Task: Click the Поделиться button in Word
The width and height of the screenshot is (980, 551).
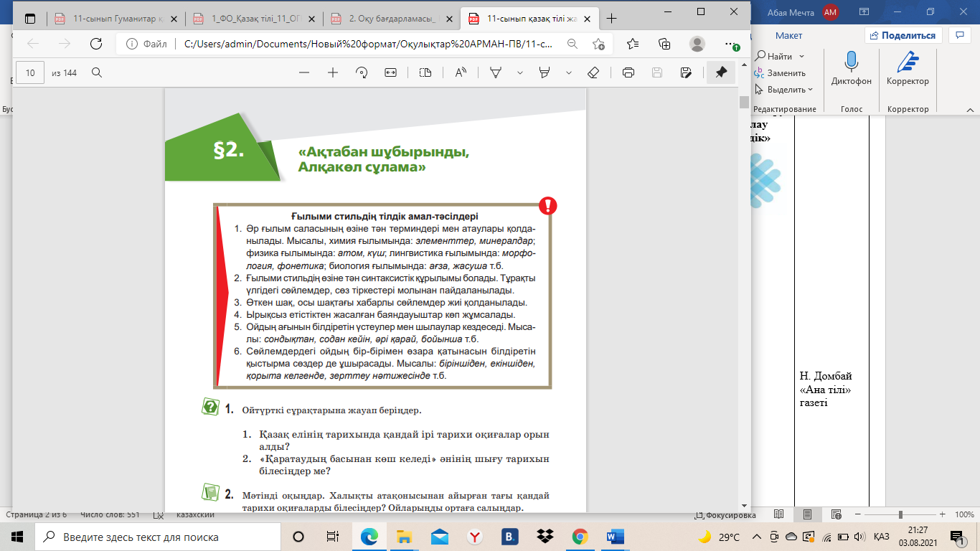Action: click(x=903, y=35)
